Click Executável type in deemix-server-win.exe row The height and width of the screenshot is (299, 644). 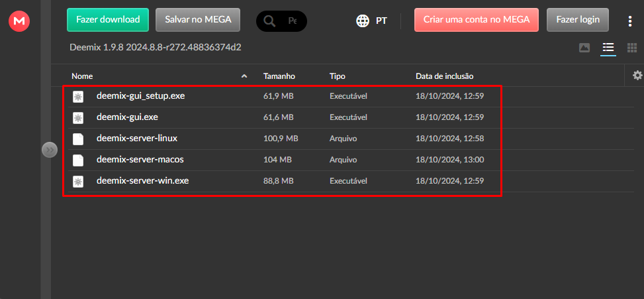click(x=348, y=181)
